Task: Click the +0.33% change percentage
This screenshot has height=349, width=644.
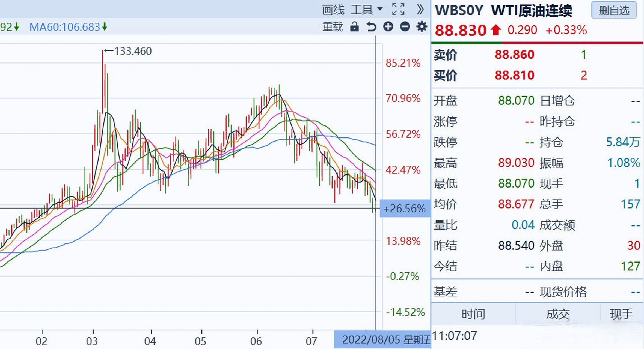Action: (566, 30)
